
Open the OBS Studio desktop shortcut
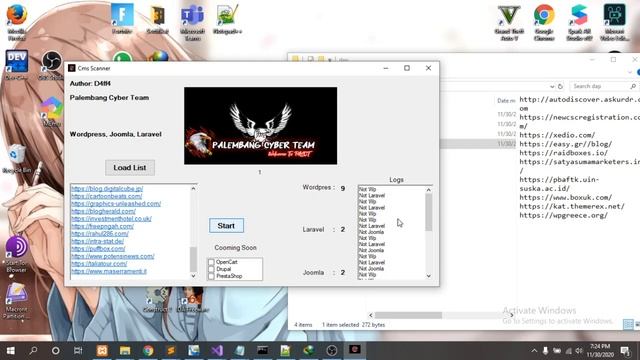(52, 64)
